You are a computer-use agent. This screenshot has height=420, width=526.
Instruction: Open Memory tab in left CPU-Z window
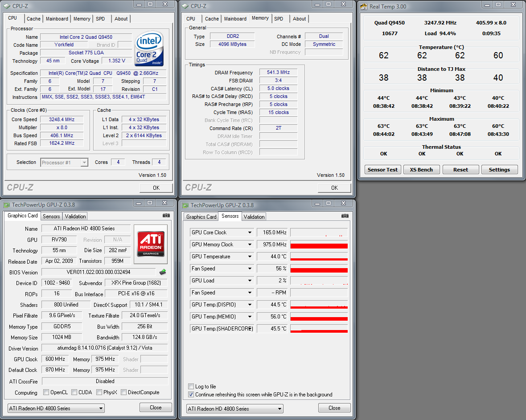click(82, 19)
